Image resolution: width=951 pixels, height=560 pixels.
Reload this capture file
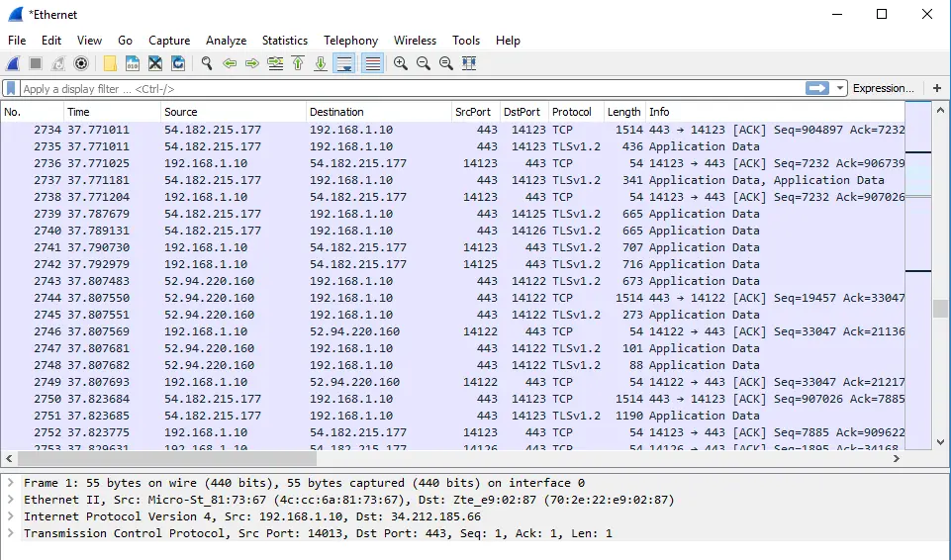coord(178,63)
